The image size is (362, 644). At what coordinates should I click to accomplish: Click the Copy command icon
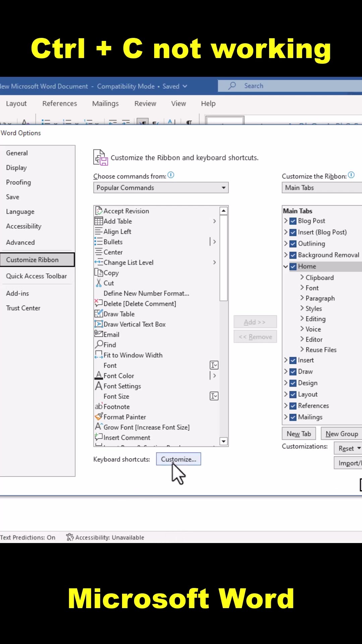99,272
